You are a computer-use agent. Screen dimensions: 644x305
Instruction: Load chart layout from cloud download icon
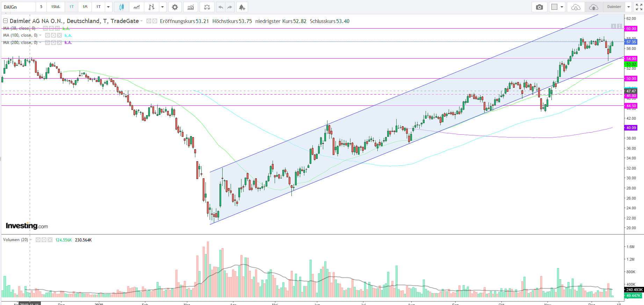(x=576, y=7)
